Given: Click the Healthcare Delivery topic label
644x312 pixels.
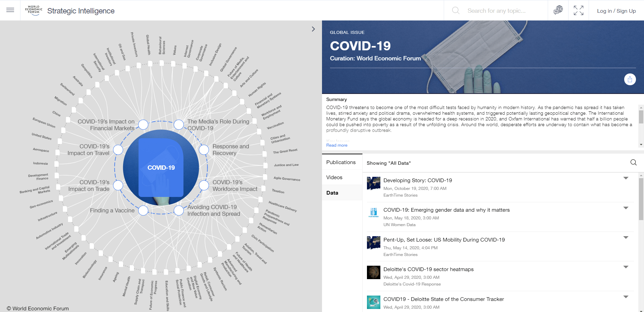Looking at the screenshot, I should [283, 206].
